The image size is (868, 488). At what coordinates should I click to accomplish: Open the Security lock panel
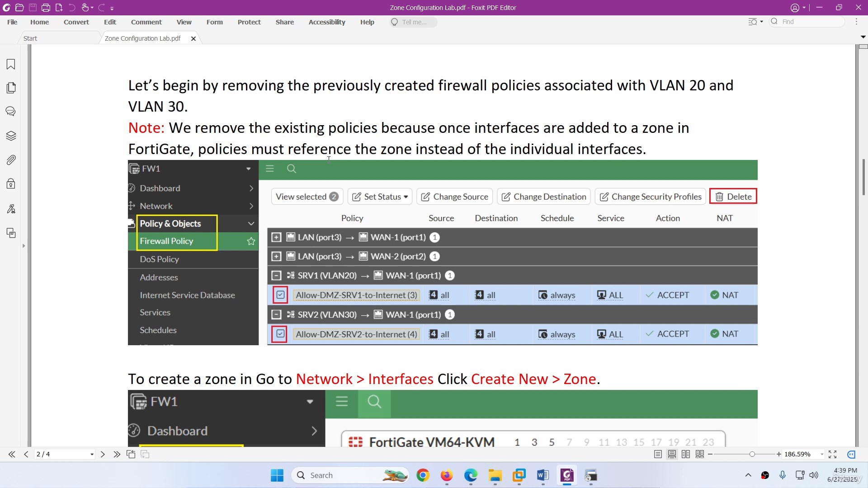pos(11,183)
